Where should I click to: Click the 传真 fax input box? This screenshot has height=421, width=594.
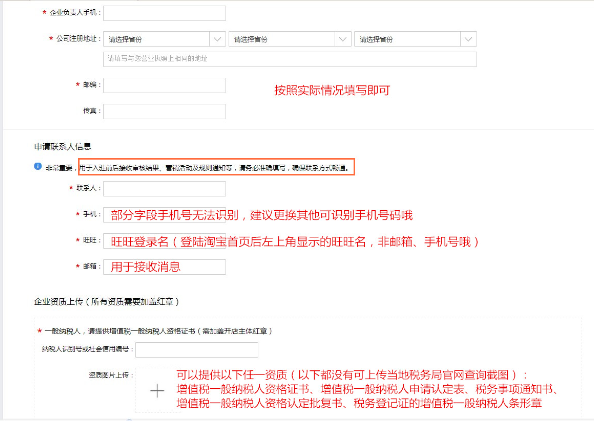(x=164, y=111)
